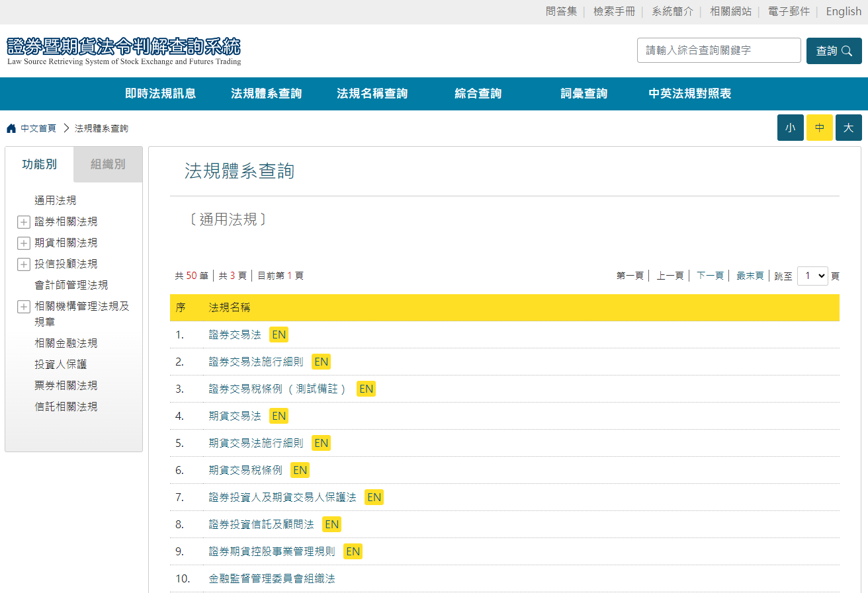Open law 證券期貨控股事業管理規則
868x593 pixels.
[272, 551]
